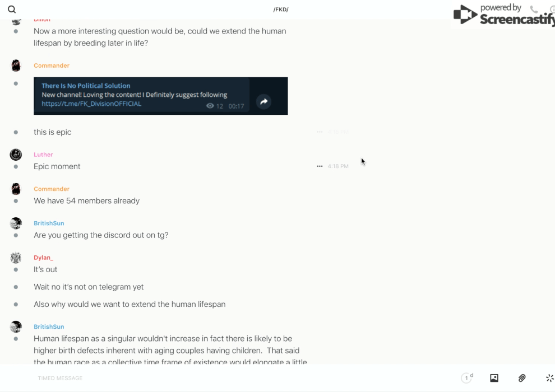The image size is (555, 392).
Task: Start a voice call with the phone icon
Action: (x=534, y=10)
